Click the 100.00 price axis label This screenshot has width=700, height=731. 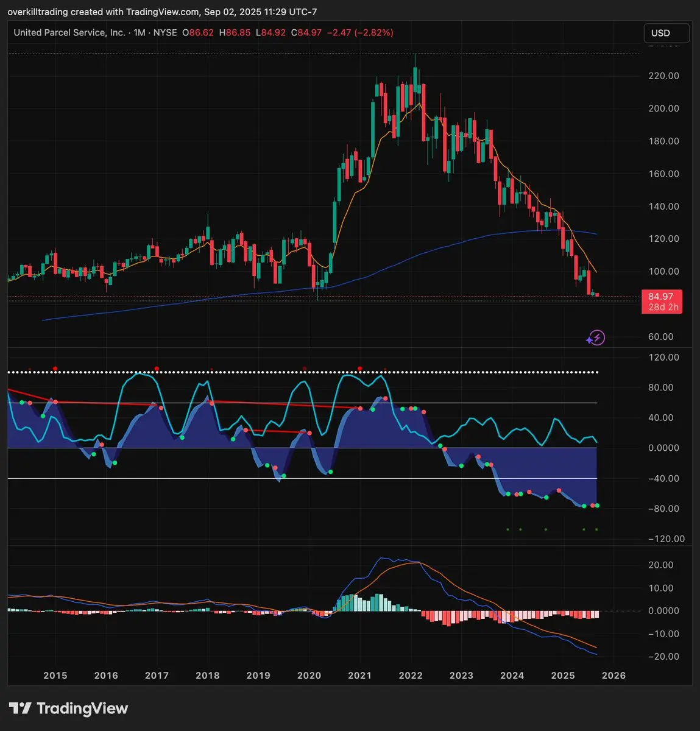point(664,272)
